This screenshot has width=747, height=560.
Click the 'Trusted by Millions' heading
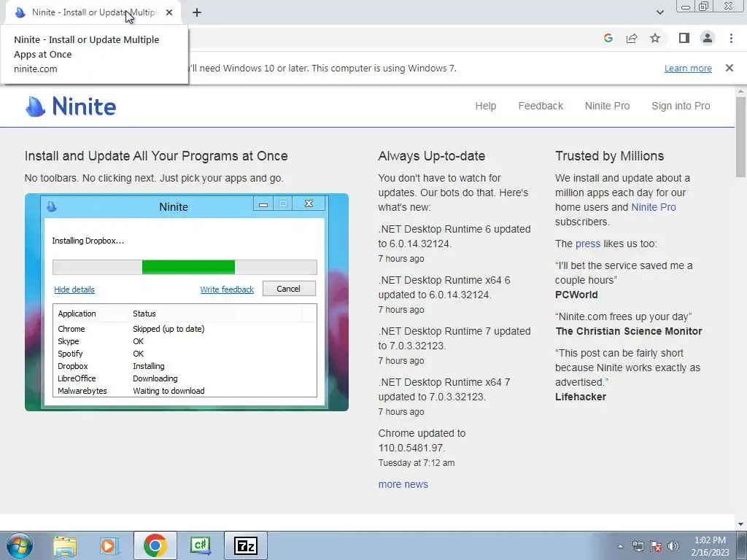click(609, 156)
